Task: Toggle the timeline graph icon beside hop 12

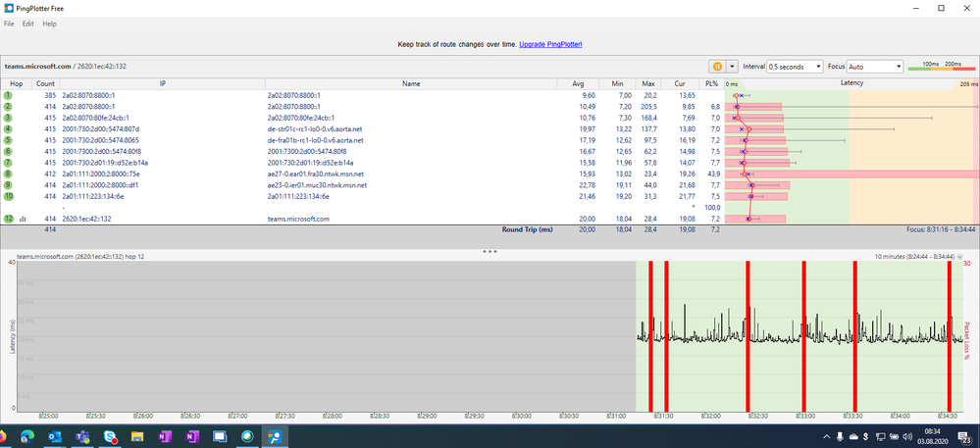Action: (x=24, y=220)
